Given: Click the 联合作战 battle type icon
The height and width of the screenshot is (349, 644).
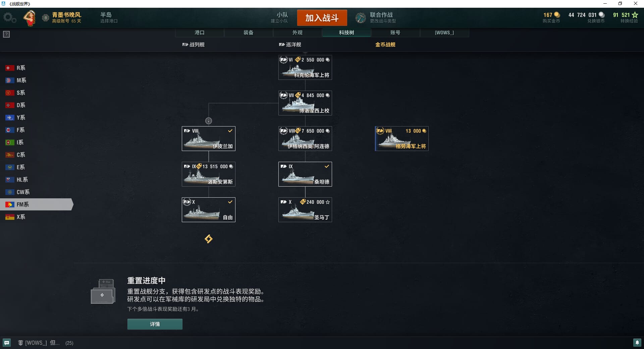Looking at the screenshot, I should tap(361, 18).
